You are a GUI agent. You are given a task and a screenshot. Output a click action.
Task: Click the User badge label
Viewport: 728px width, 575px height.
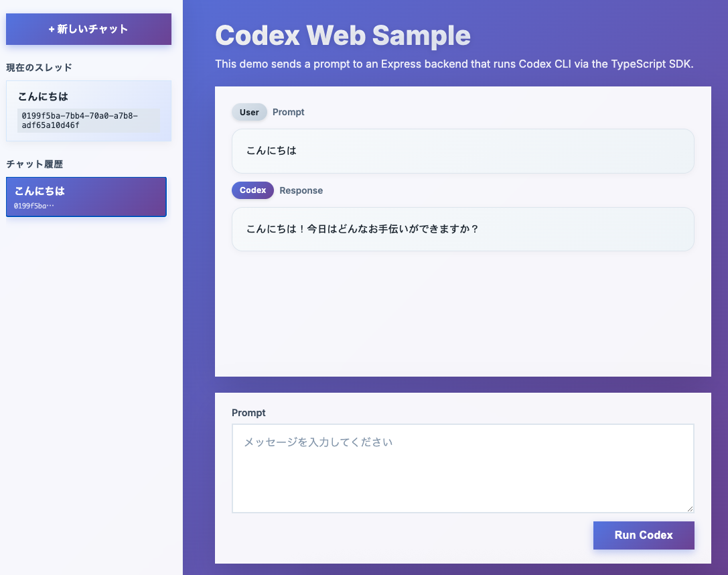[x=249, y=112]
